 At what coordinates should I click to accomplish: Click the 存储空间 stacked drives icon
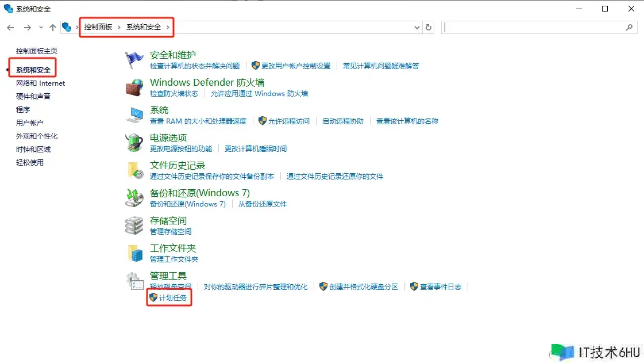(134, 226)
